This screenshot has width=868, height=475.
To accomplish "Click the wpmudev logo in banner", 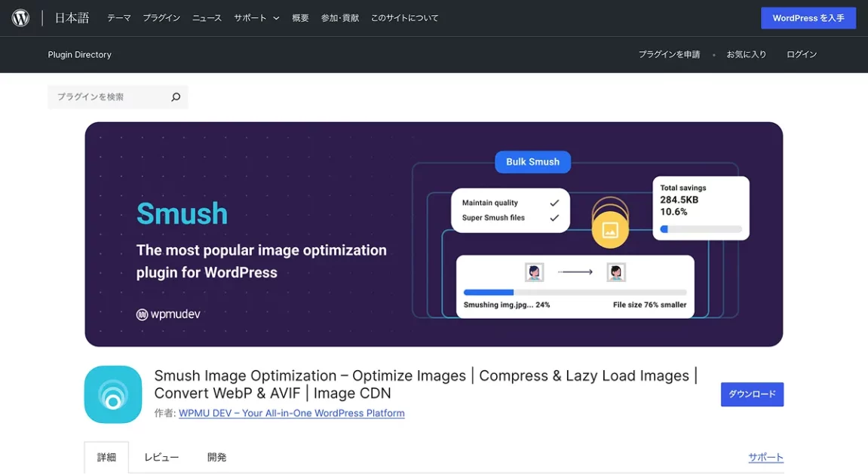I will click(x=168, y=314).
